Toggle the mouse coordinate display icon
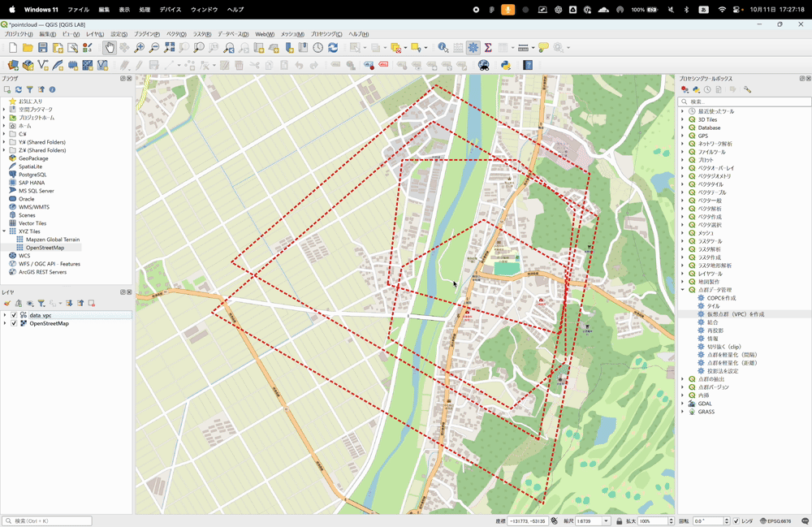Viewport: 812px width, 527px height. click(555, 521)
